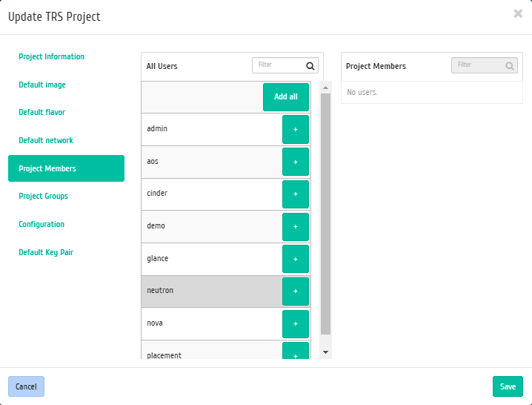Select the neutron user name
This screenshot has width=532, height=405.
pyautogui.click(x=160, y=291)
